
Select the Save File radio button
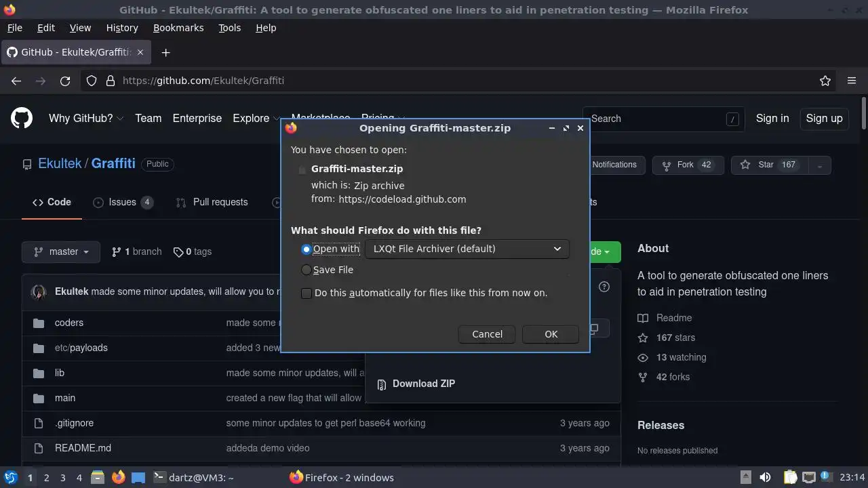click(307, 270)
